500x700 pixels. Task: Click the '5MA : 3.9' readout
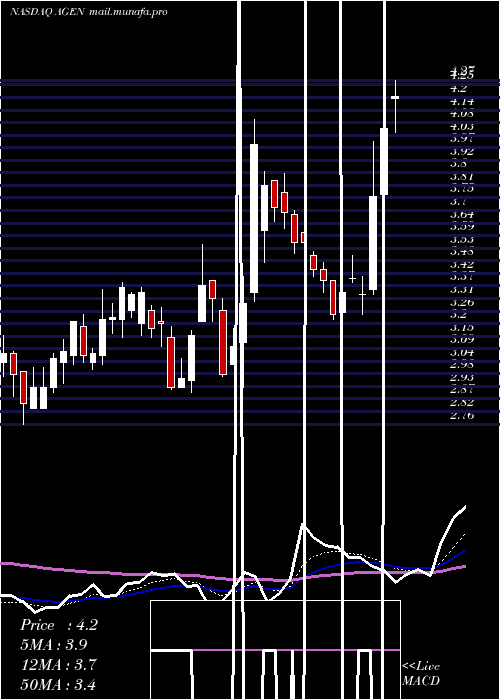(54, 645)
